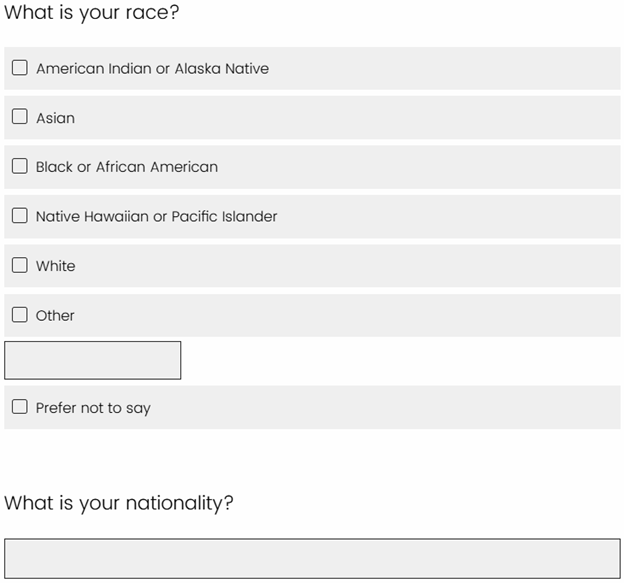The height and width of the screenshot is (583, 624).
Task: Click the "Other" option label text
Action: pyautogui.click(x=55, y=315)
